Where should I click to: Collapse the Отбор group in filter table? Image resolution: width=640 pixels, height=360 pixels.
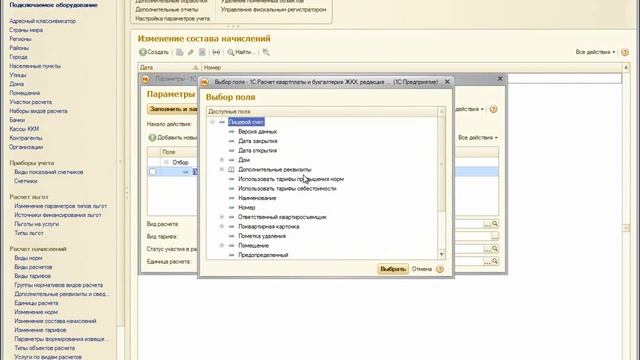tap(166, 162)
